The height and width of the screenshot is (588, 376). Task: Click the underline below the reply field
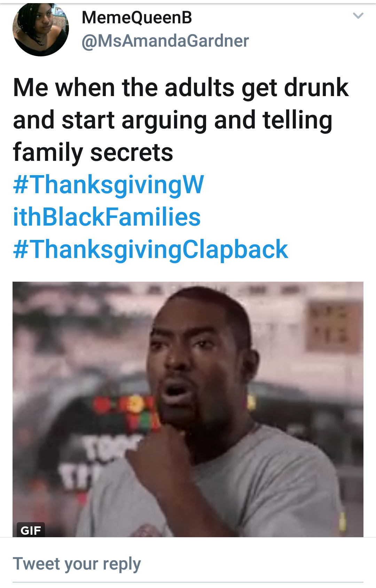[188, 582]
